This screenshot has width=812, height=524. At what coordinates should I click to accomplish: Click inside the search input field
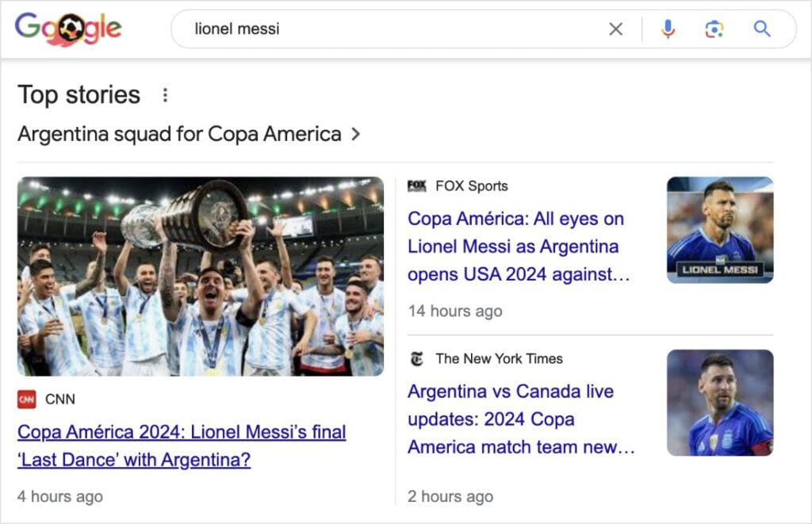pyautogui.click(x=357, y=29)
